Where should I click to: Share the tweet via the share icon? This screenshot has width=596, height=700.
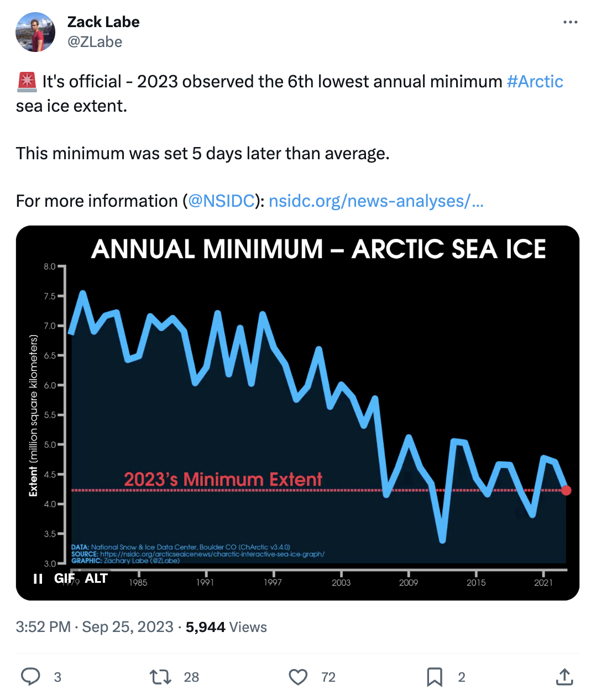tap(564, 677)
